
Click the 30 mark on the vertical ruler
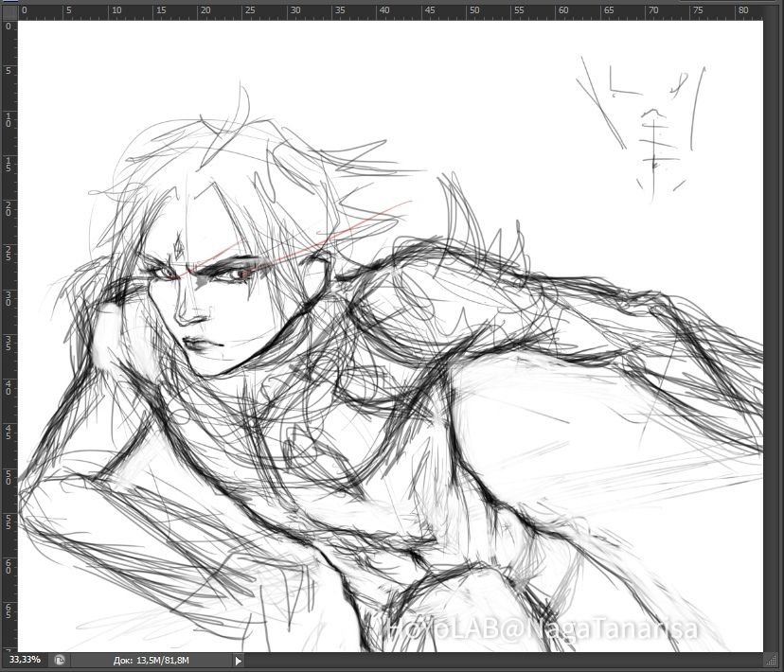[x=9, y=297]
